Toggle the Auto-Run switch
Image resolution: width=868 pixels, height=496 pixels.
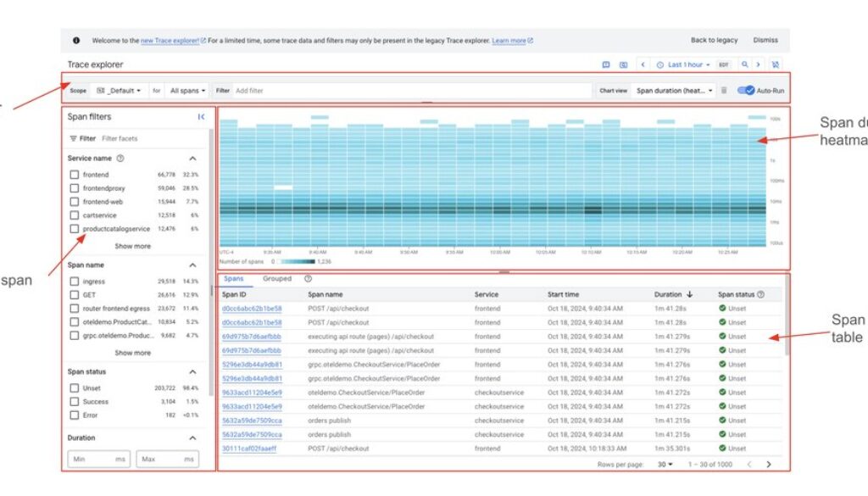tap(746, 91)
